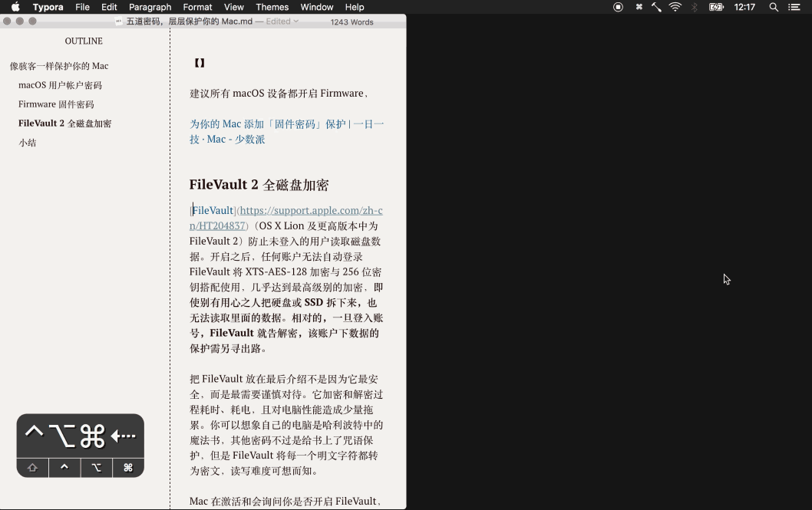Open the Bluetooth status menu
This screenshot has width=812, height=510.
click(x=695, y=7)
